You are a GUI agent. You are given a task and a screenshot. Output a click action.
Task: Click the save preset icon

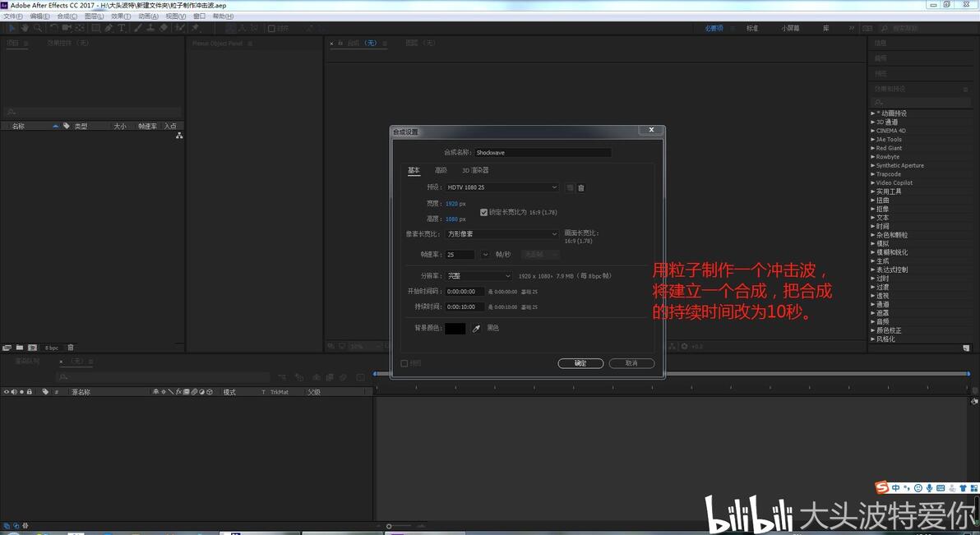(570, 187)
